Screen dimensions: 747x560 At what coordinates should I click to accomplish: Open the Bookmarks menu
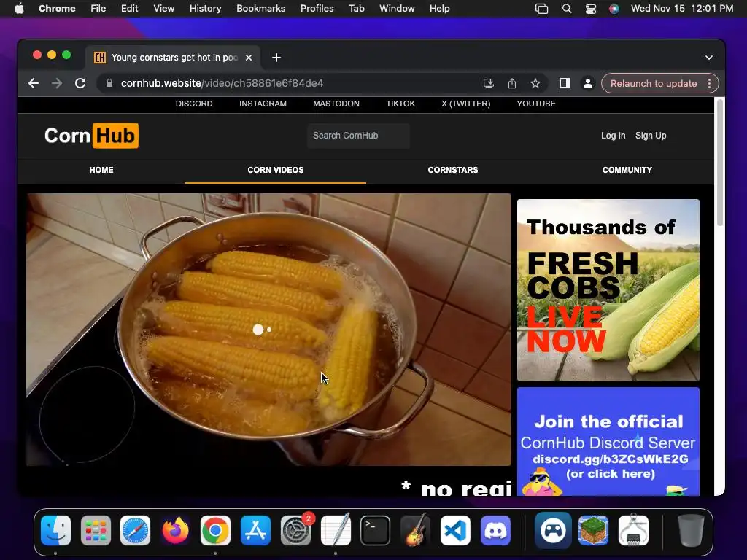click(x=260, y=9)
